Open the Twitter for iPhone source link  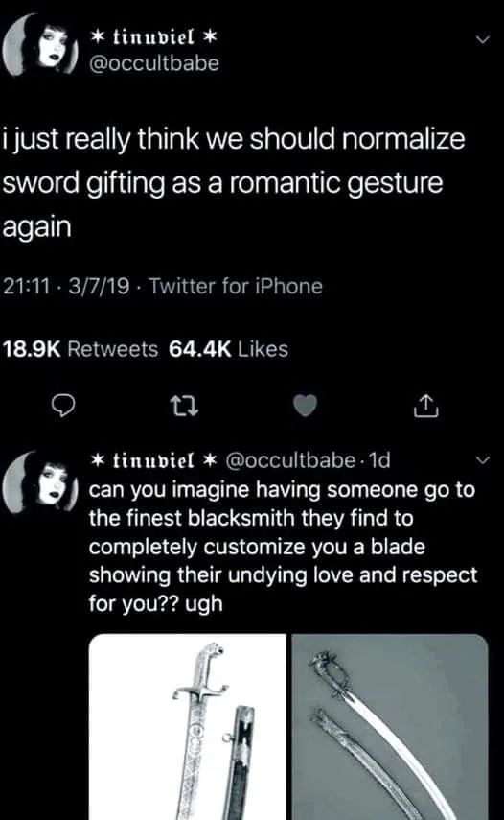[x=236, y=286]
